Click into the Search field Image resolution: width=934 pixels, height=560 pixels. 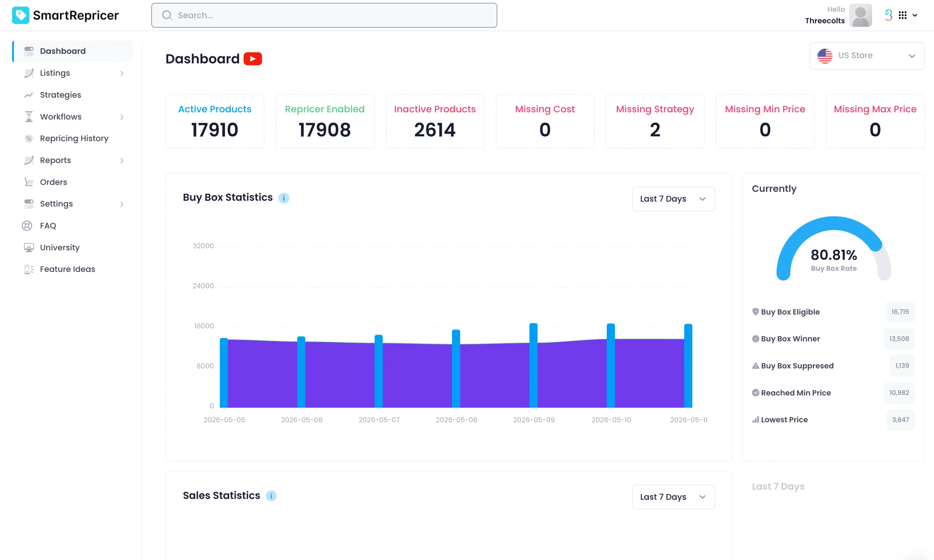coord(324,15)
